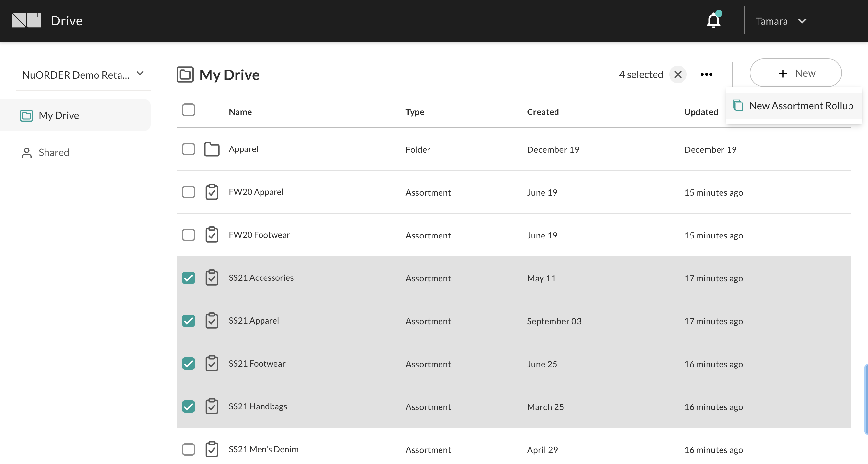Open the Apparel folder name
Viewport: 868px width, 464px height.
click(243, 149)
